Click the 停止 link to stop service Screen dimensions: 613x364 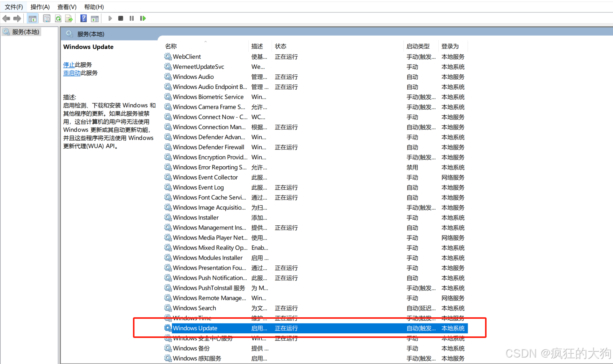[69, 65]
